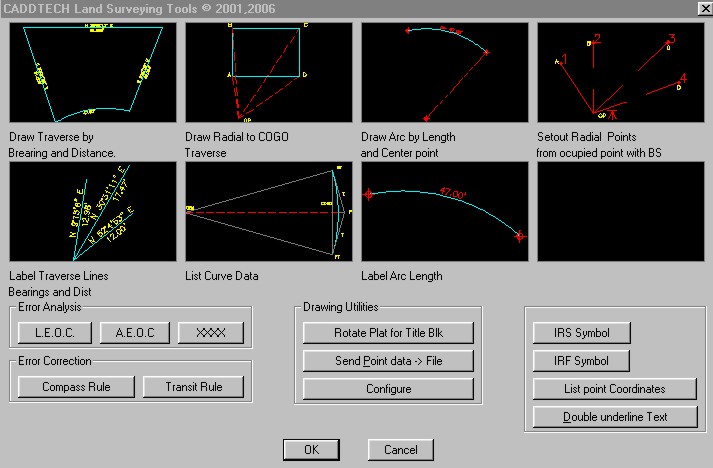Click the empty black image tile
The width and height of the screenshot is (713, 468).
[621, 212]
